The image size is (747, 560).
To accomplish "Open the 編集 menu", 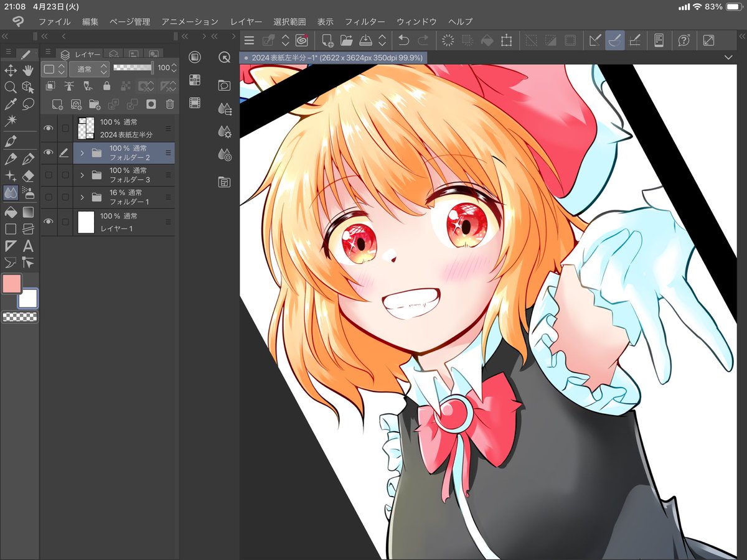I will (90, 22).
